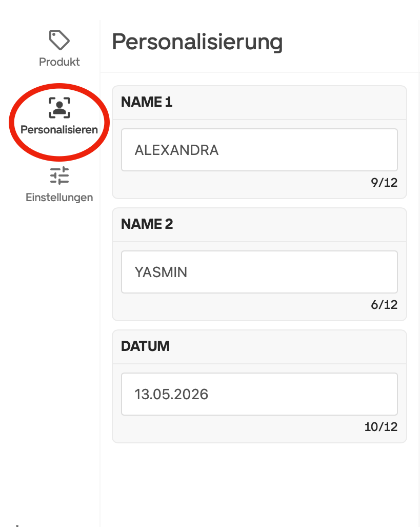This screenshot has width=420, height=527.
Task: Focus the NAME 1 input field
Action: coord(259,150)
